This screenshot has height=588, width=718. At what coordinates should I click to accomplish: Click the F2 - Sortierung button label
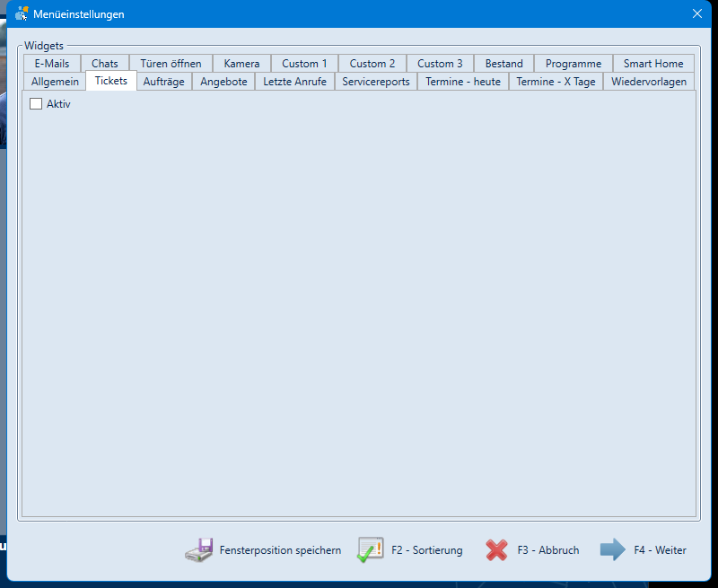(x=427, y=550)
